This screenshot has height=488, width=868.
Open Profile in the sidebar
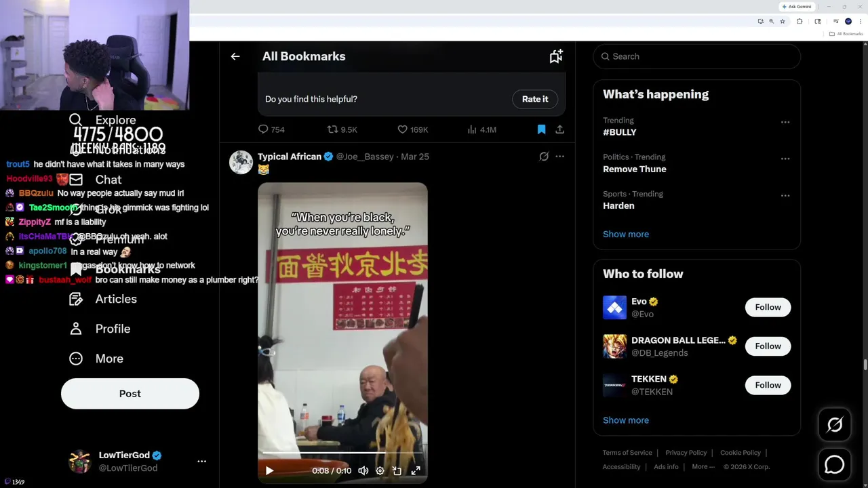click(x=100, y=329)
